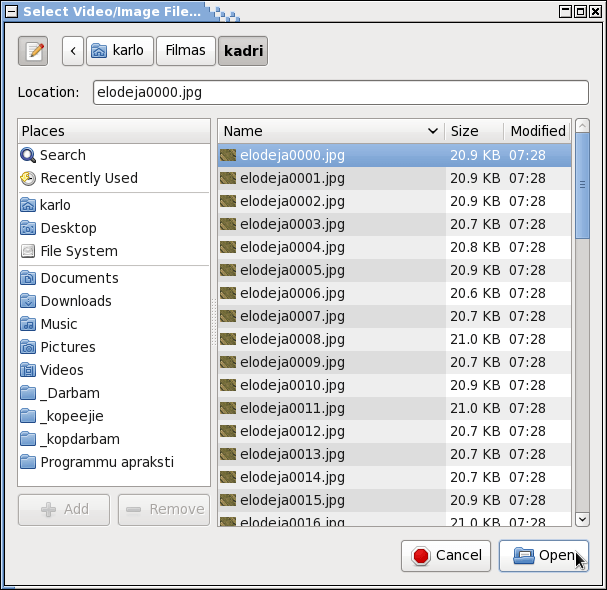Click the disabled Remove bookmark button
The height and width of the screenshot is (590, 607).
[164, 509]
